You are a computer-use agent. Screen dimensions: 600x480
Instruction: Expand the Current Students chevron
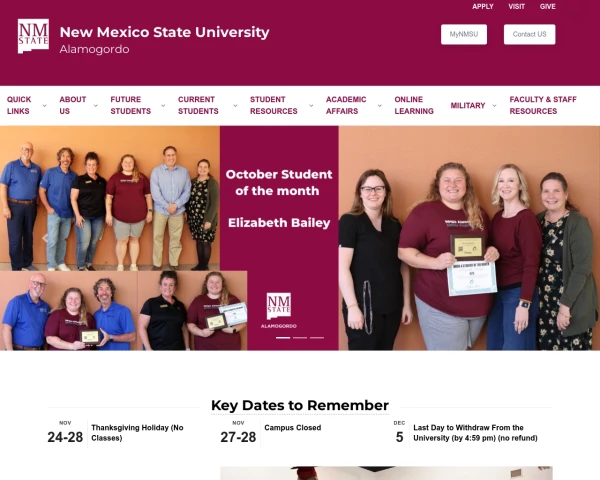[x=235, y=106]
